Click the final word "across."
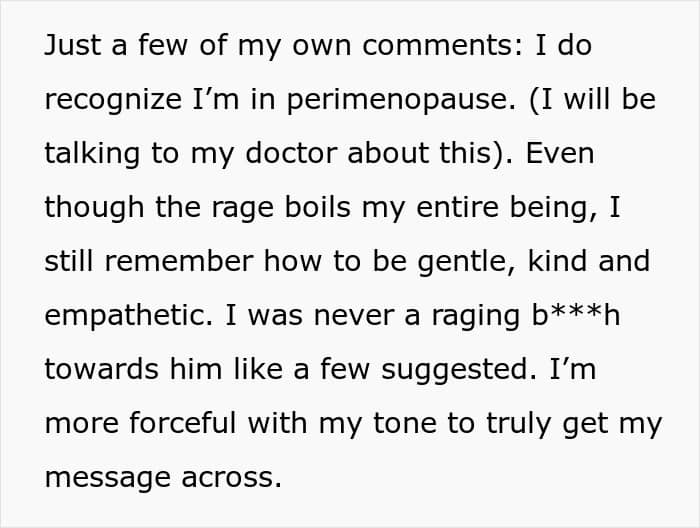The width and height of the screenshot is (700, 528). pos(232,477)
